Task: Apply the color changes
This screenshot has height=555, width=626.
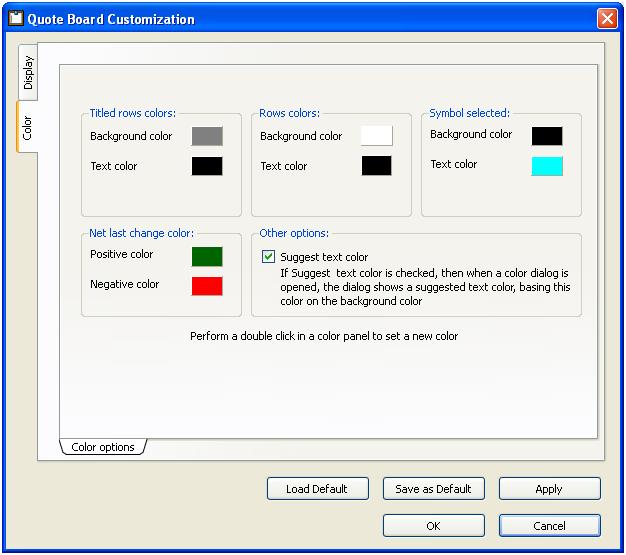Action: [x=549, y=489]
